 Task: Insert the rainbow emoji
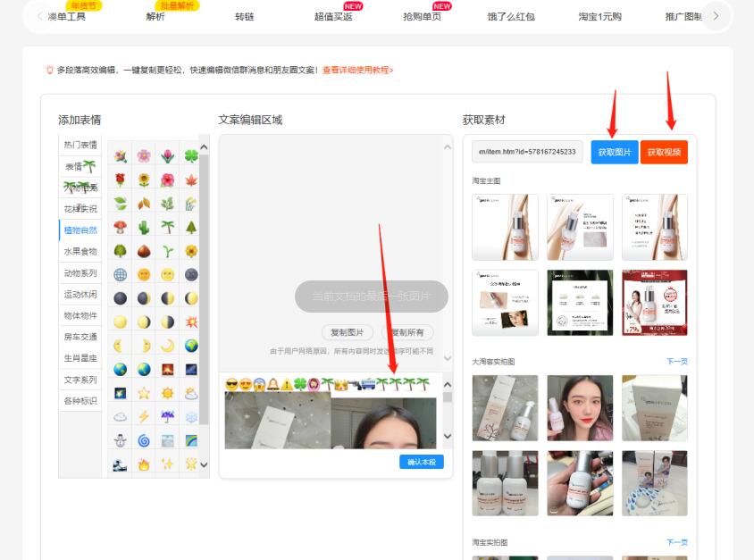point(191,440)
